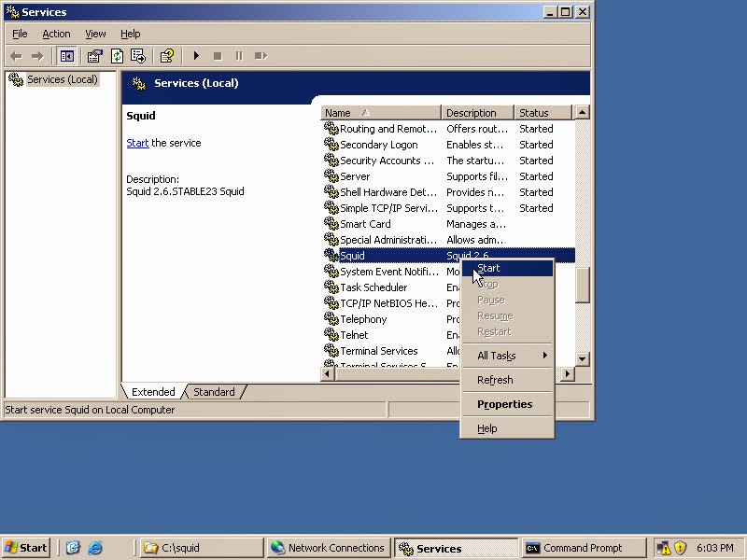Click the Start Service play icon
The width and height of the screenshot is (747, 560).
[x=196, y=56]
